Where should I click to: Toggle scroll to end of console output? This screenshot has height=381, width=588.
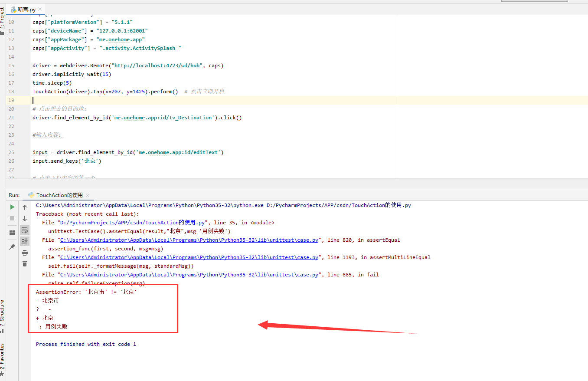tap(25, 241)
